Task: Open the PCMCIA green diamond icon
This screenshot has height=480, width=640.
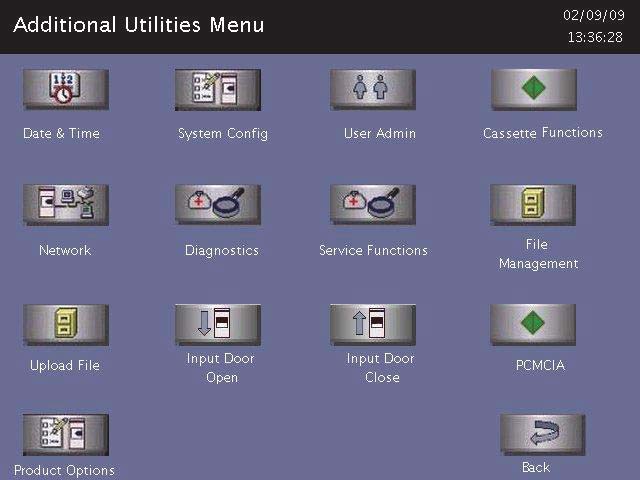Action: 533,324
